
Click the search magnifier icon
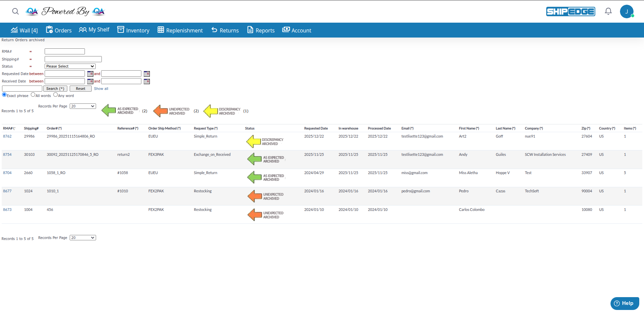pyautogui.click(x=16, y=11)
